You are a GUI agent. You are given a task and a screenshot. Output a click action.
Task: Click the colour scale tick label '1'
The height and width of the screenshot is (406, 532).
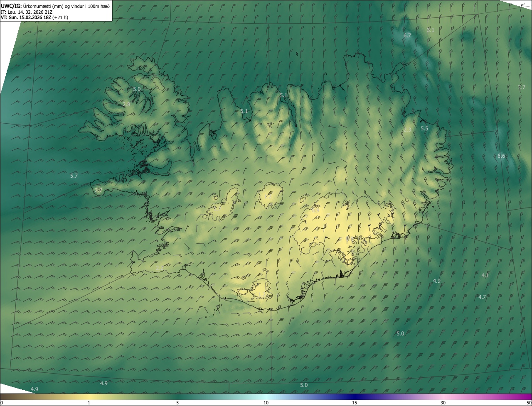(x=89, y=403)
